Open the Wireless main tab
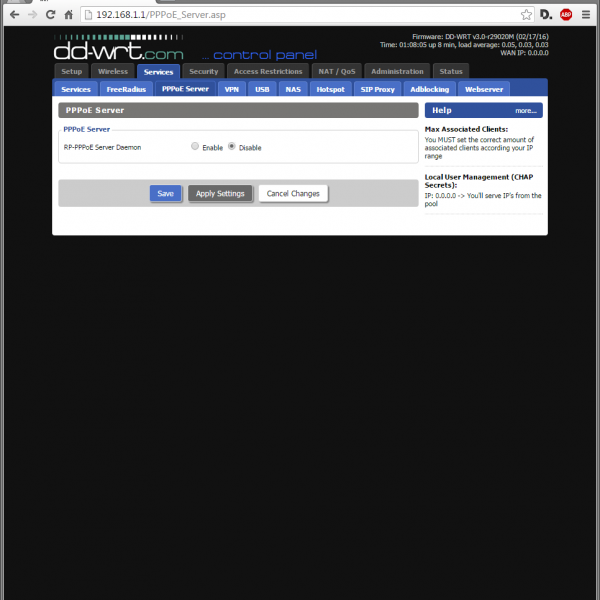The height and width of the screenshot is (600, 600). (x=112, y=72)
